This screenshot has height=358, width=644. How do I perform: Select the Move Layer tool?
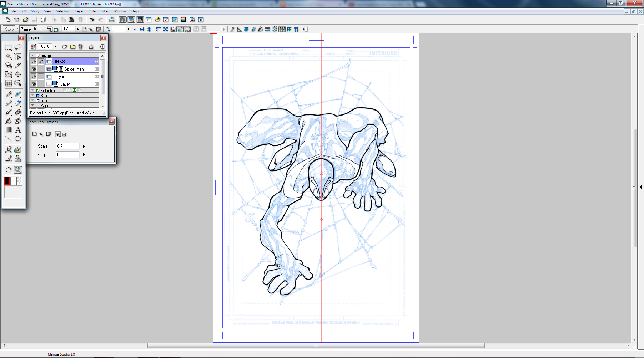point(18,74)
